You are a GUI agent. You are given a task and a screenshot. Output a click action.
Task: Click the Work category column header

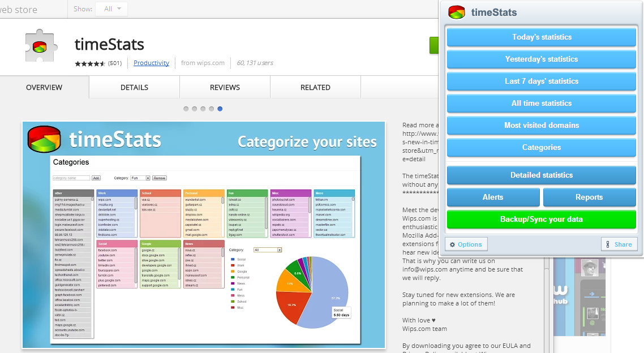coord(117,193)
